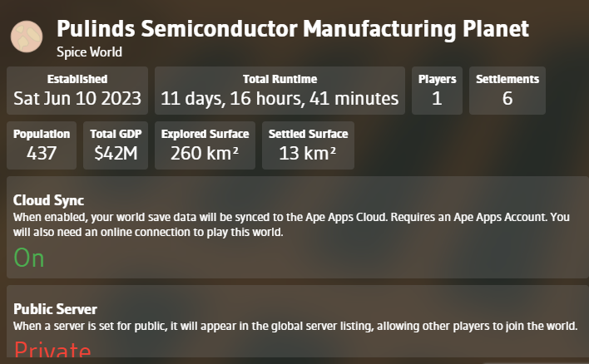
Task: Click the Cloud Sync settings panel
Action: tap(298, 227)
